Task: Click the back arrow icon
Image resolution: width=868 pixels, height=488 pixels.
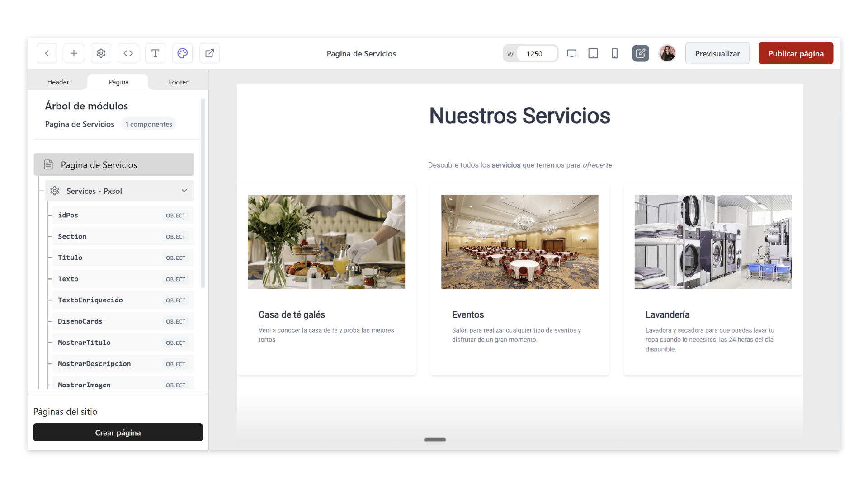Action: (47, 53)
